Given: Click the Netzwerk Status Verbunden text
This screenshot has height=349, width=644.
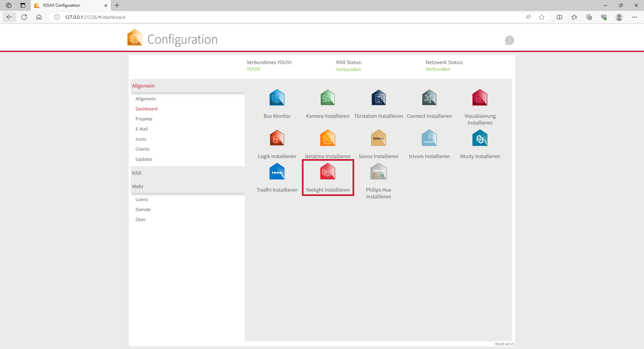Looking at the screenshot, I should click(x=438, y=69).
